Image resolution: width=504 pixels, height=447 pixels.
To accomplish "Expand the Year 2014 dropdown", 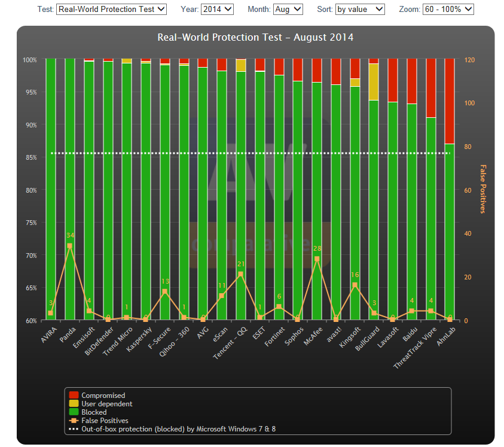I will click(217, 9).
